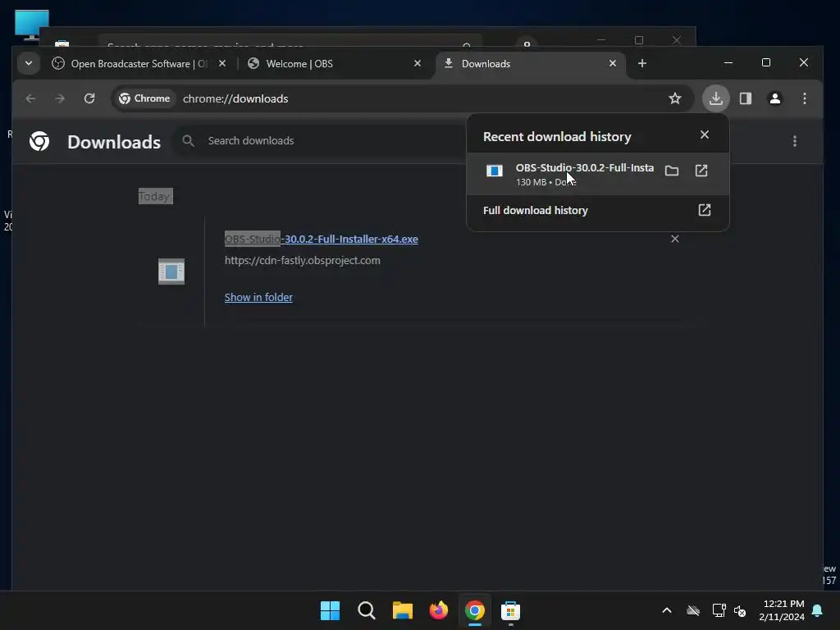Expand the system tray hidden icons

coord(667,610)
